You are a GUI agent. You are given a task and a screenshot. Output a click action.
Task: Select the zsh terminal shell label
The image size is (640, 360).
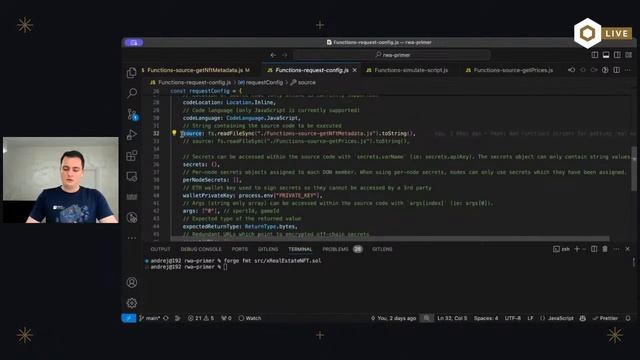(x=562, y=249)
